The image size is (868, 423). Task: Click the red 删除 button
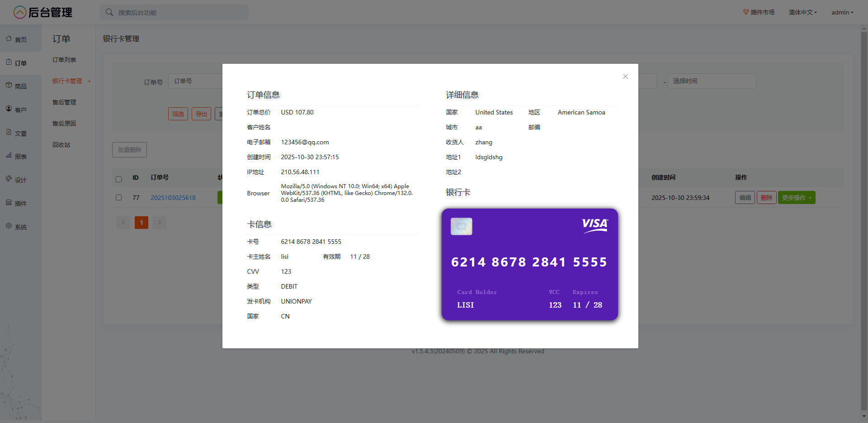766,198
